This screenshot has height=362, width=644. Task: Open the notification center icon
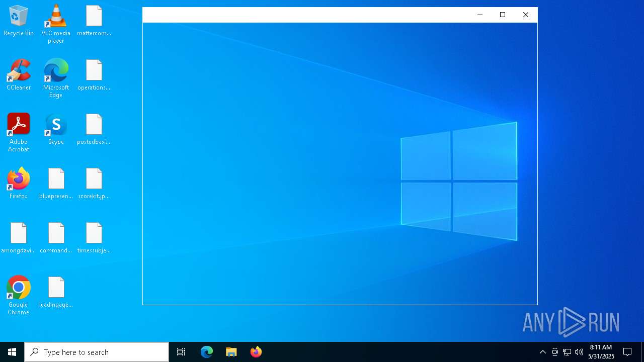[627, 352]
